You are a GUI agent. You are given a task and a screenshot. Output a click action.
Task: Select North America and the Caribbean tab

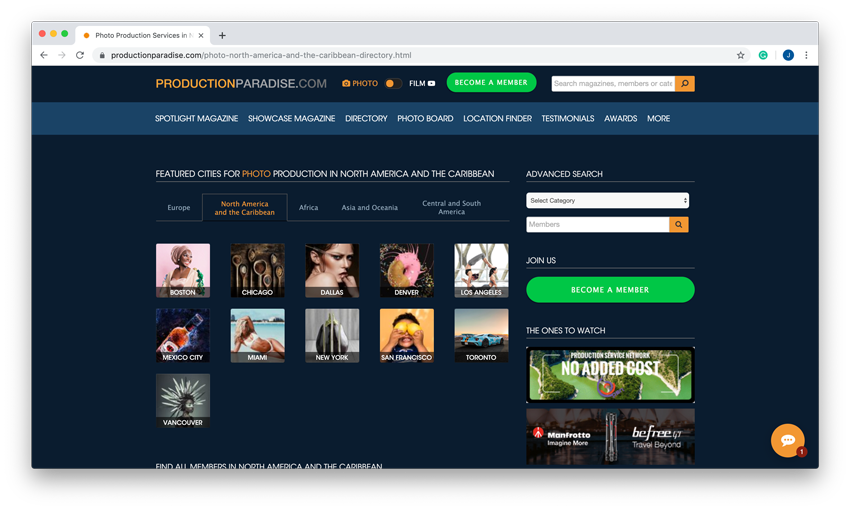[244, 208]
